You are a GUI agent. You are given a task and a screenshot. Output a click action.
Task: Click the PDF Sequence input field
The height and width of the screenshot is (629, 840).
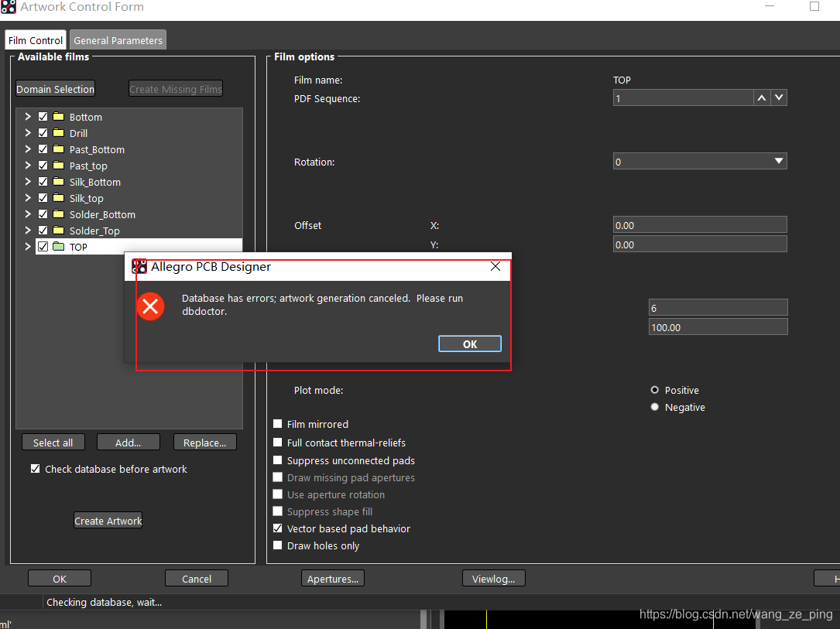tap(683, 97)
